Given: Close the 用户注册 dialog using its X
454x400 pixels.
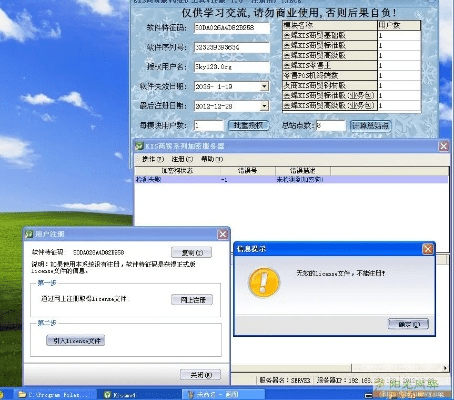Looking at the screenshot, I should tap(223, 234).
